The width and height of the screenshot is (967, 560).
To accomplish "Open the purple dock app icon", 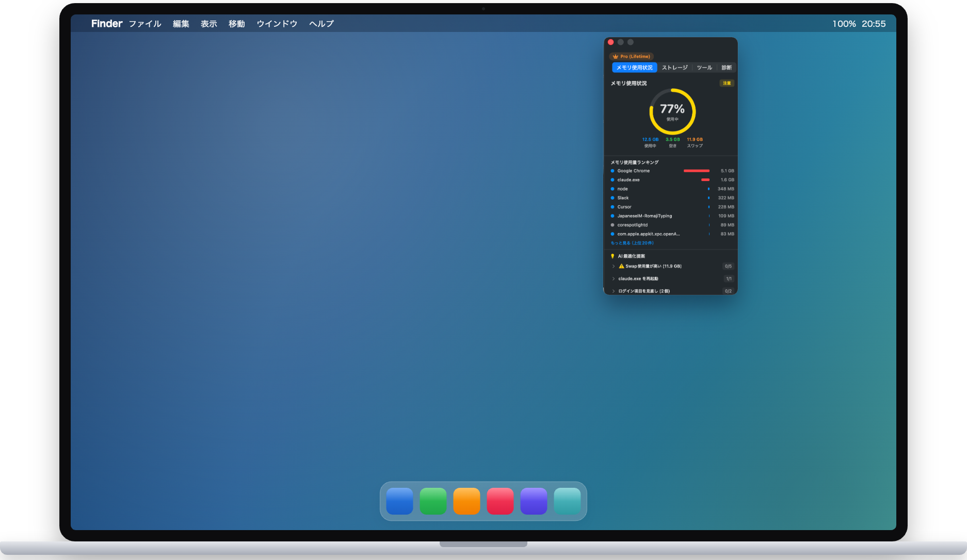I will 534,501.
